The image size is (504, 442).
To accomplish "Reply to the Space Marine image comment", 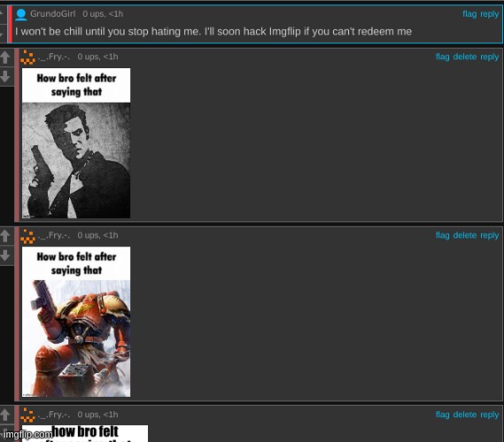I will pyautogui.click(x=489, y=236).
